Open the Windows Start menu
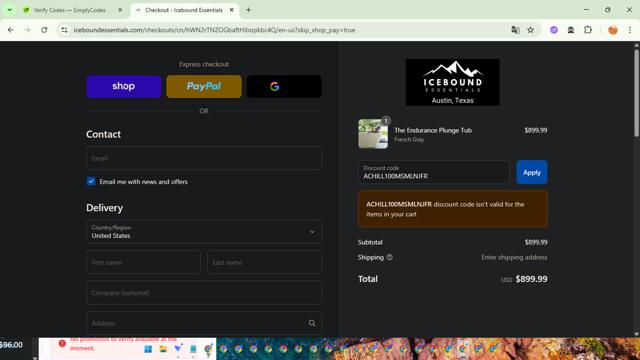The image size is (640, 360). click(148, 349)
